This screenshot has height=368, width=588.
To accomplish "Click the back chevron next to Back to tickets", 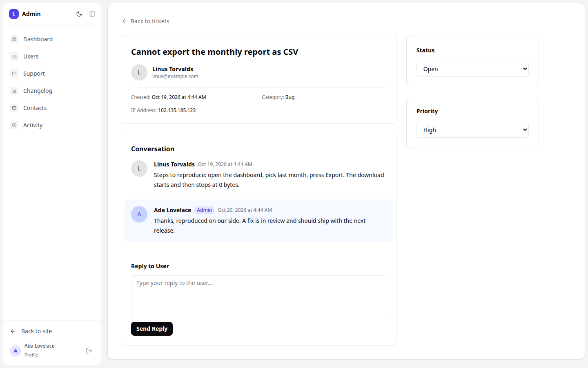I will click(124, 21).
